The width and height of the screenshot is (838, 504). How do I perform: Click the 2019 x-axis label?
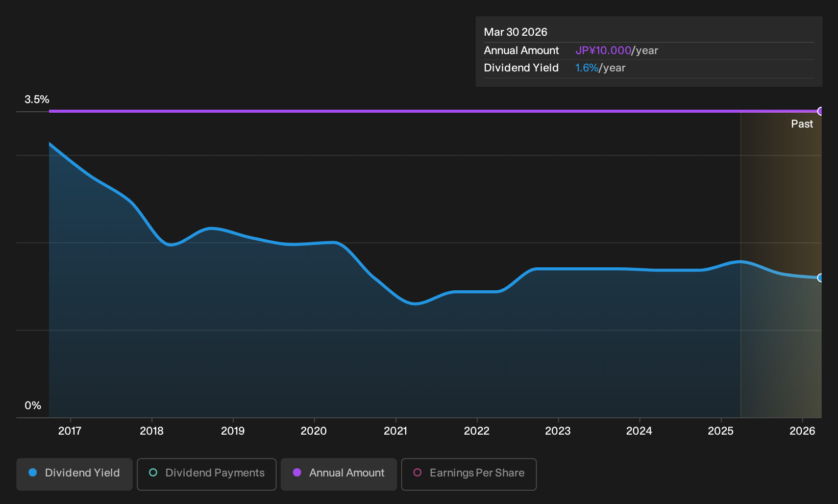pos(233,431)
